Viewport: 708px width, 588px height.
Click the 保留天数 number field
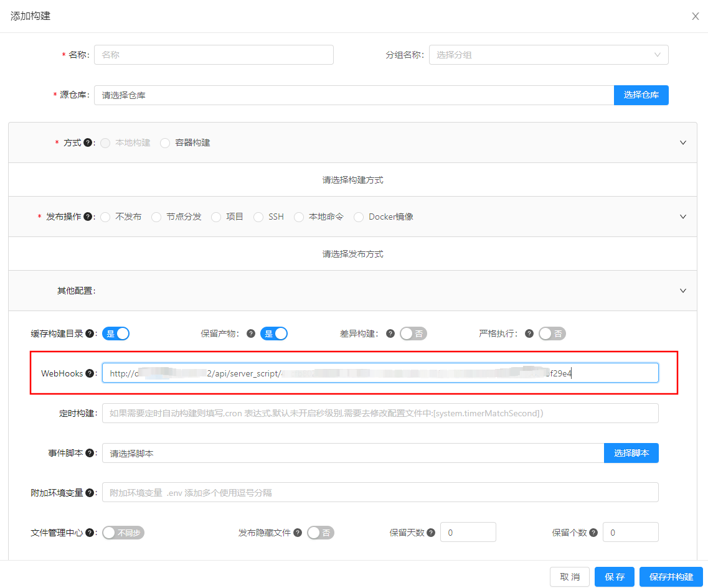point(468,532)
